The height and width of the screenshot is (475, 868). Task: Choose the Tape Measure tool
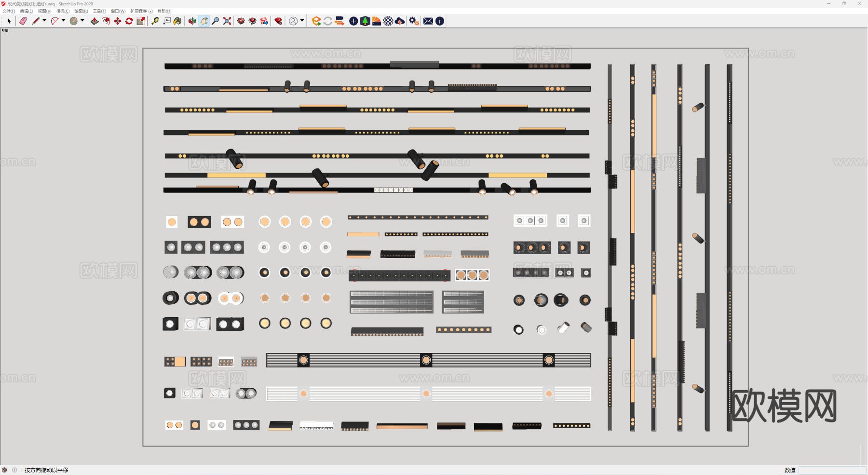point(155,21)
